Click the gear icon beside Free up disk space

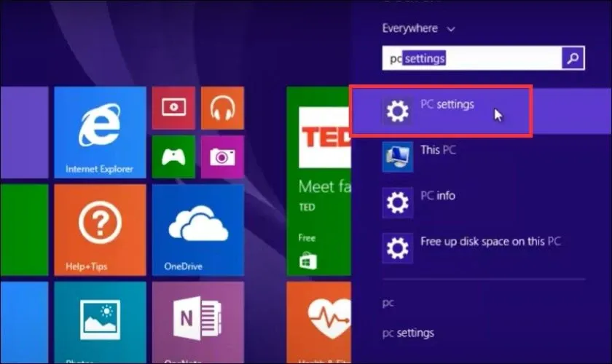[397, 248]
